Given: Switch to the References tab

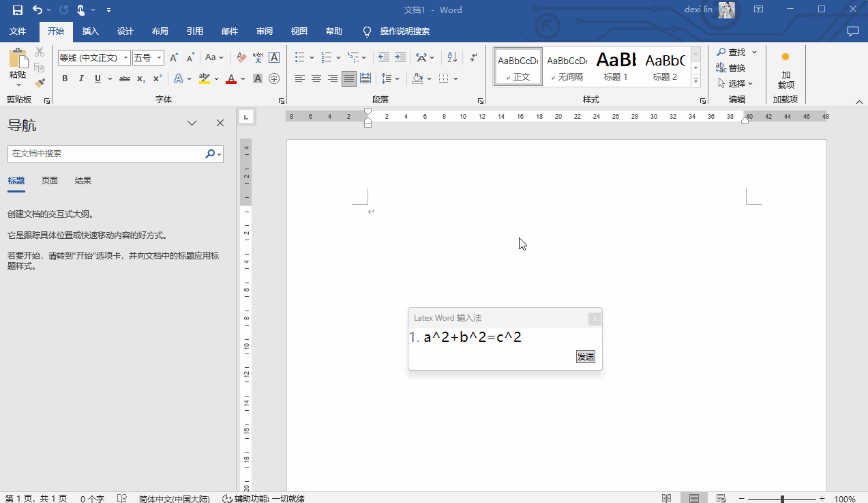Looking at the screenshot, I should tap(195, 31).
